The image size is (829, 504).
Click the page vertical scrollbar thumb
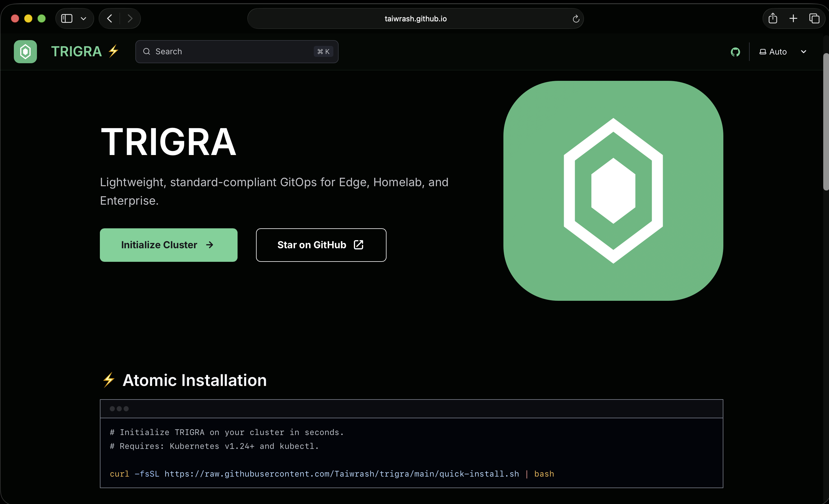[826, 121]
